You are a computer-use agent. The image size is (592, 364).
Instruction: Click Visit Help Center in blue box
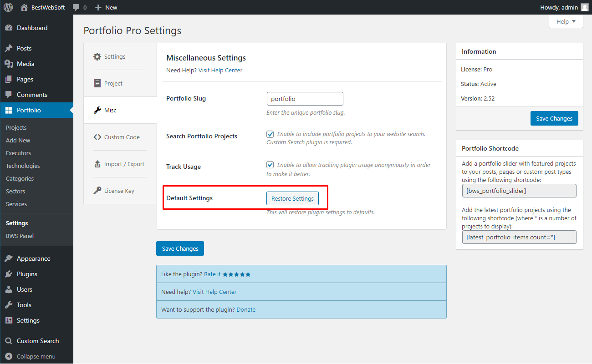click(x=214, y=292)
